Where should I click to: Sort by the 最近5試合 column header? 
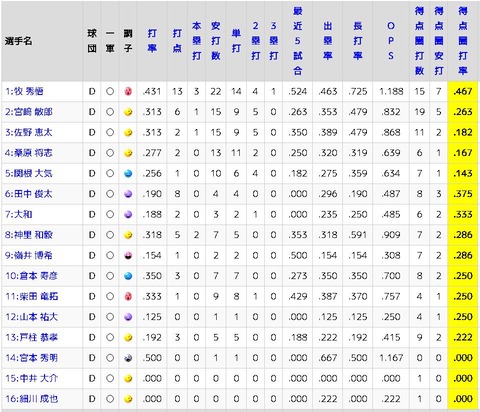298,41
